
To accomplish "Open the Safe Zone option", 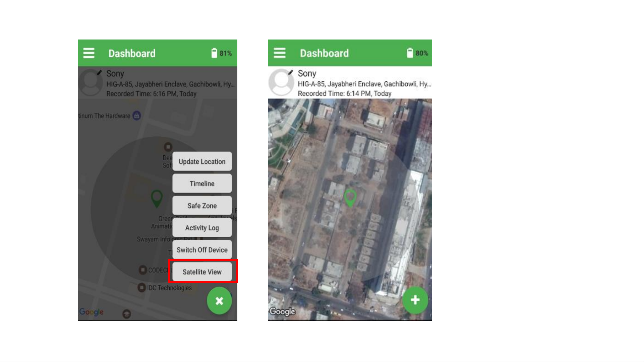I will pyautogui.click(x=202, y=206).
